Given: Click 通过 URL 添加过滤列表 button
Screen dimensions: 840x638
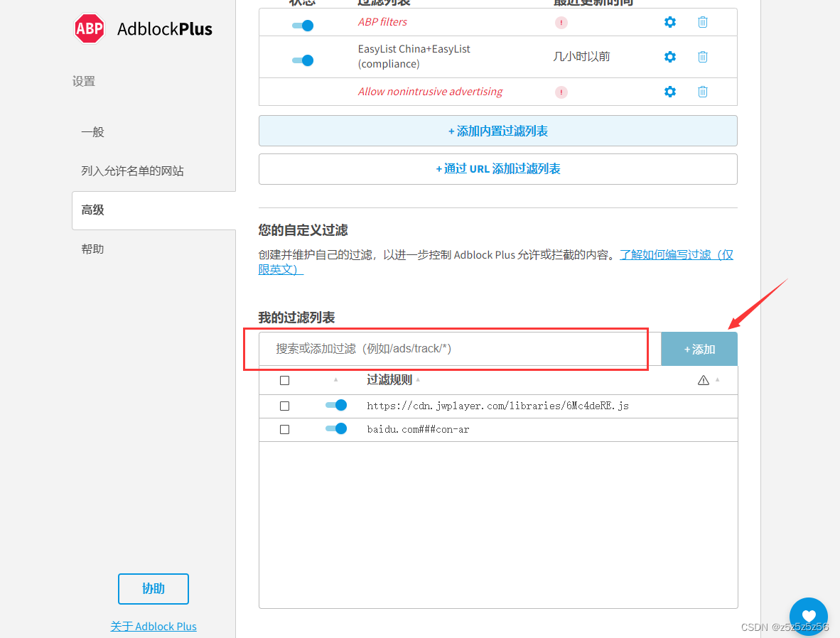Looking at the screenshot, I should [x=497, y=169].
